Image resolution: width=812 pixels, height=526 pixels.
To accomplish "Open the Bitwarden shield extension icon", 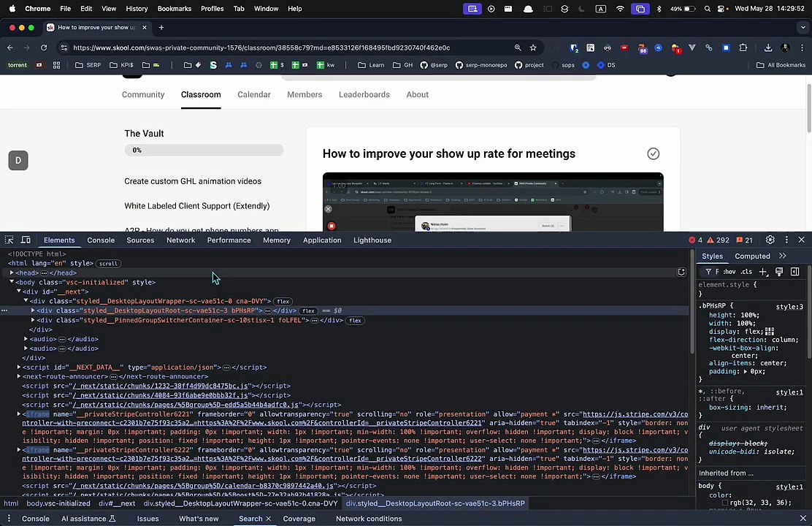I will (x=574, y=47).
